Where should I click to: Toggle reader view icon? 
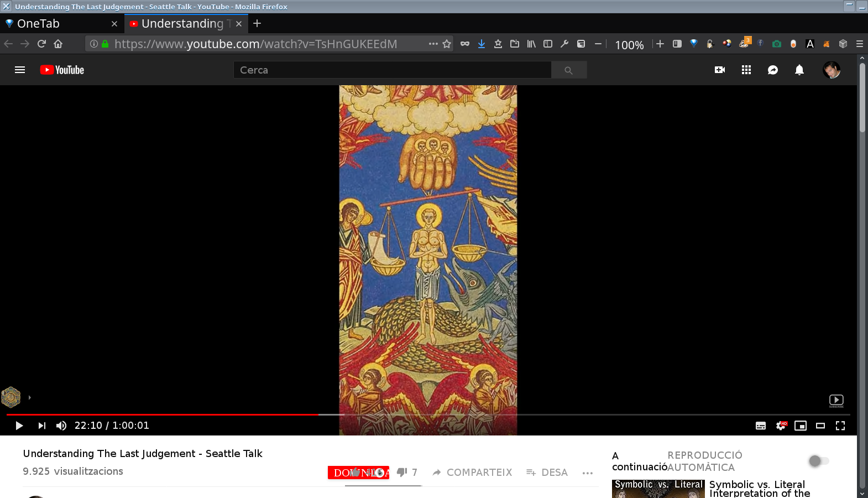coord(677,44)
